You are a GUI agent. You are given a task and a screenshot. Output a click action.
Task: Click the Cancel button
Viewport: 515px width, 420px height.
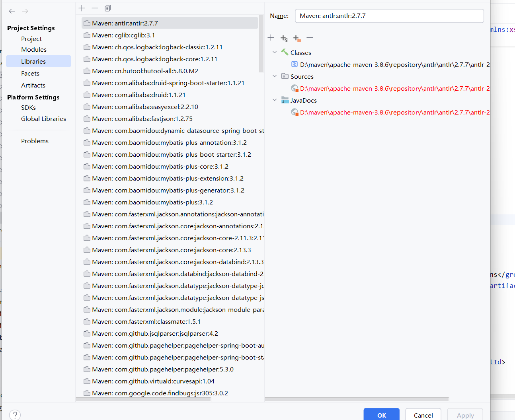tap(423, 414)
